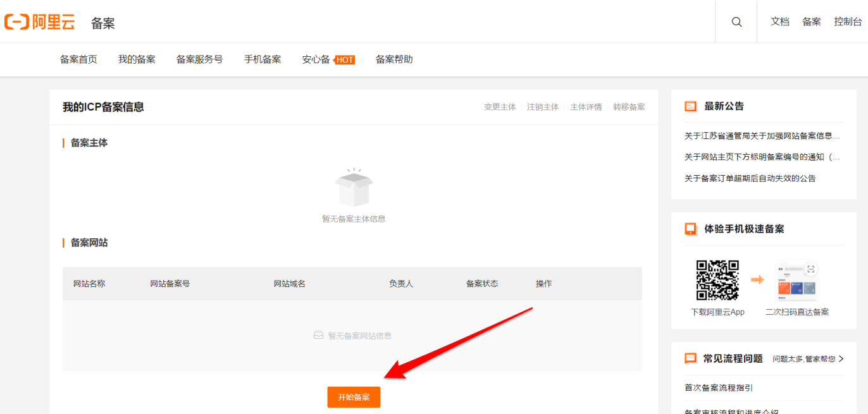Click the 备案网站 section title
868x414 pixels.
(89, 243)
